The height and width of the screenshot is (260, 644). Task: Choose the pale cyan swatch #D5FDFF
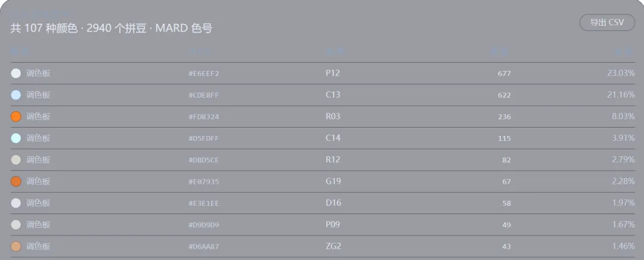[x=16, y=138]
